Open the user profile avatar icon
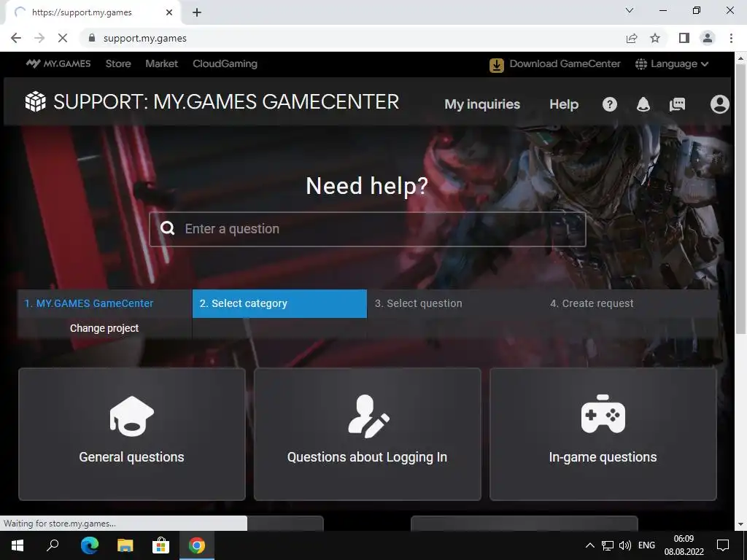Image resolution: width=747 pixels, height=560 pixels. (719, 104)
